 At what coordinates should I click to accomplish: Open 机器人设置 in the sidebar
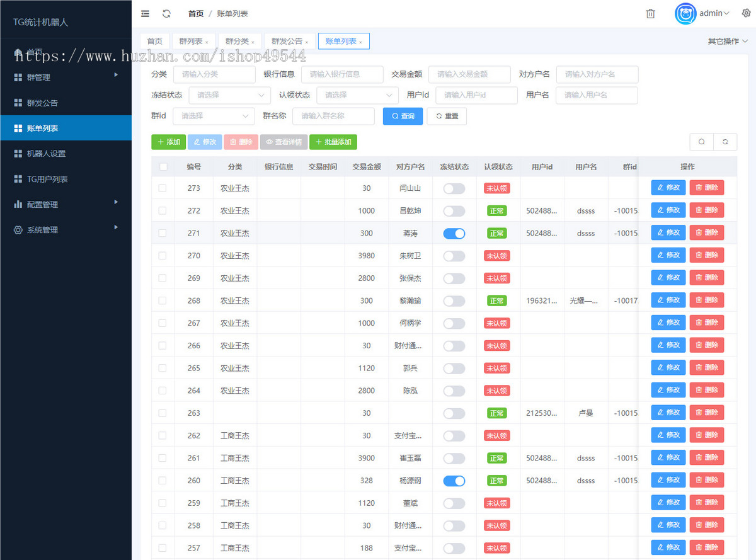coord(66,154)
